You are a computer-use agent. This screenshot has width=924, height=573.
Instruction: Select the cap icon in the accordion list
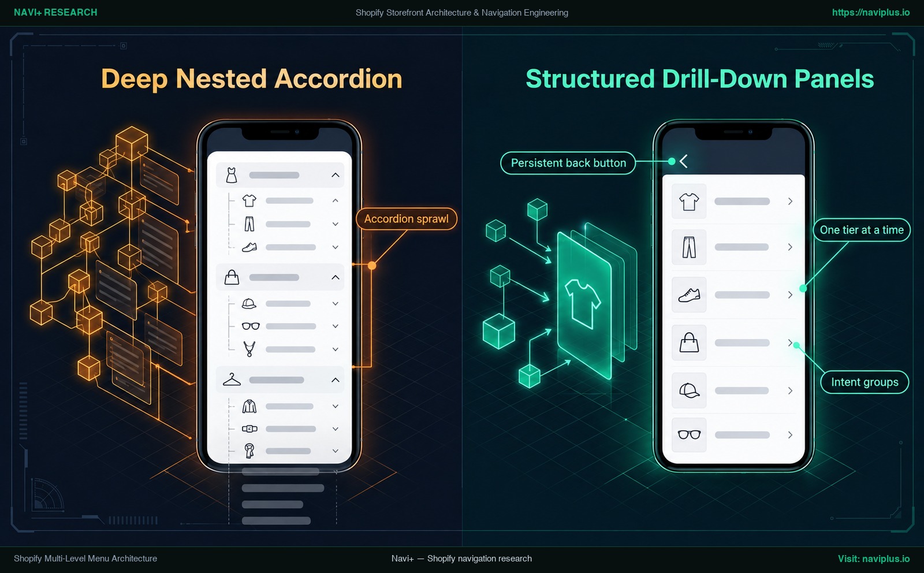click(x=249, y=303)
